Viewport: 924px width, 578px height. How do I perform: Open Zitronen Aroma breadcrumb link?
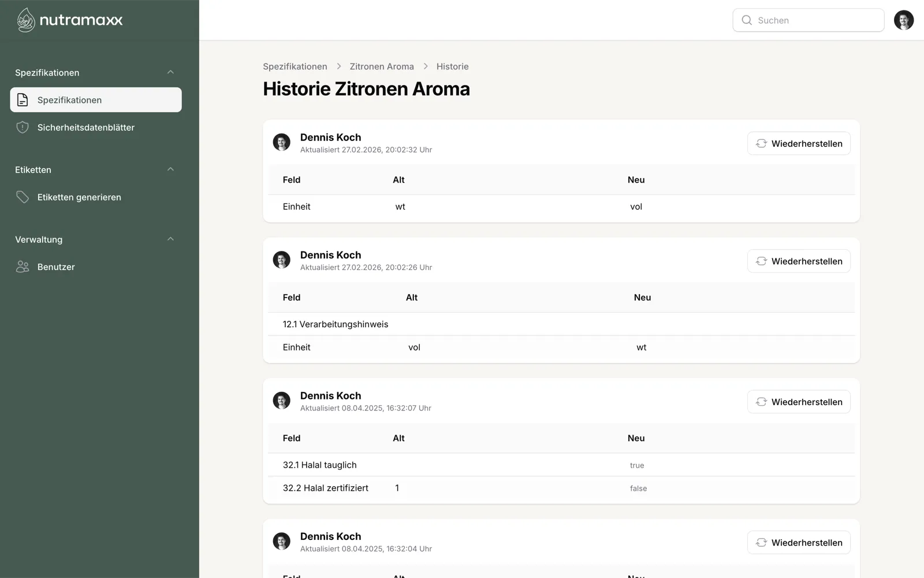pyautogui.click(x=382, y=66)
